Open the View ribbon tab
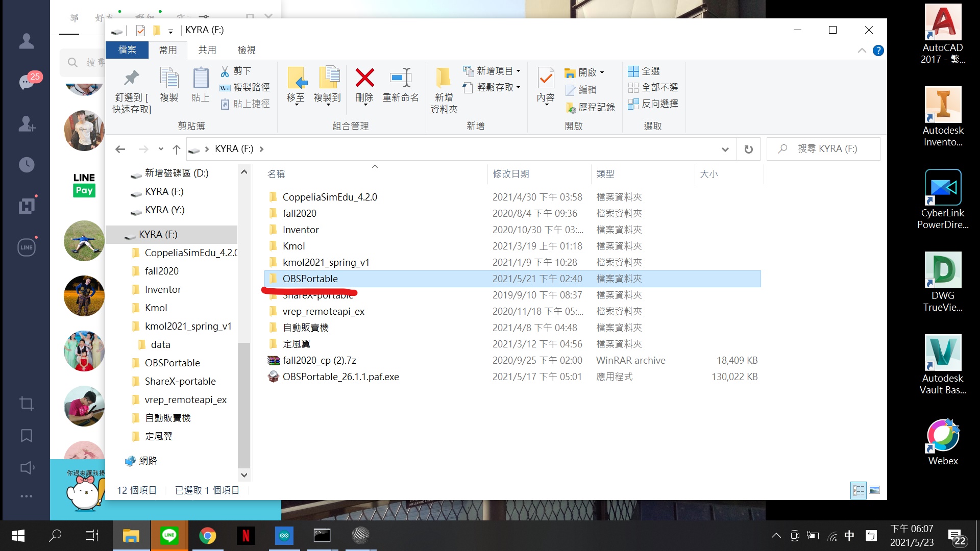 pyautogui.click(x=247, y=50)
